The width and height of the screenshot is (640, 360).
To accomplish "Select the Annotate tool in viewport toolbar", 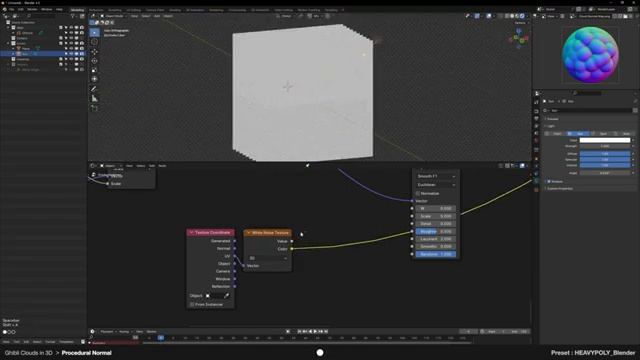I will [94, 89].
